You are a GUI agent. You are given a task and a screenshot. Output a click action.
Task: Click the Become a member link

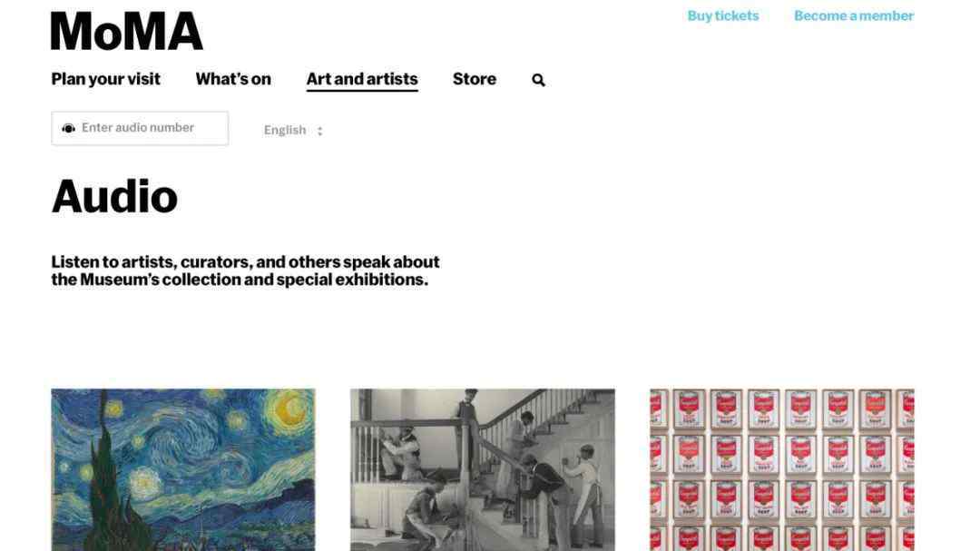pos(854,15)
